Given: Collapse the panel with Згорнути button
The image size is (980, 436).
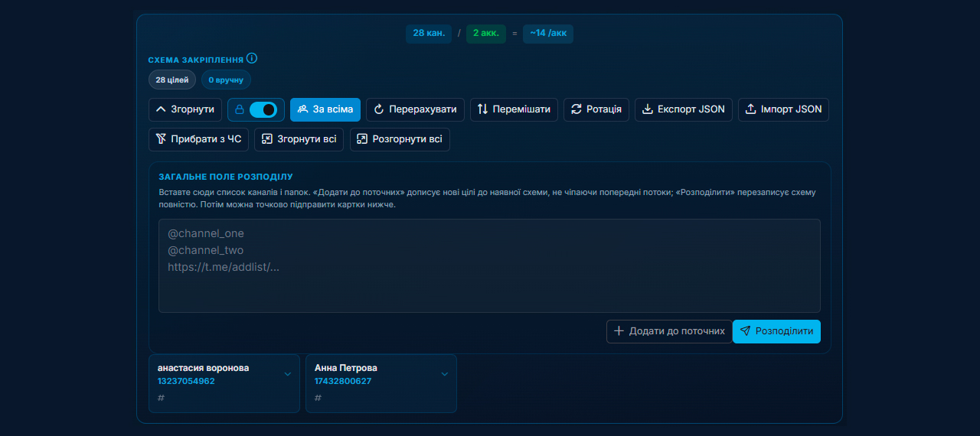Looking at the screenshot, I should tap(185, 109).
